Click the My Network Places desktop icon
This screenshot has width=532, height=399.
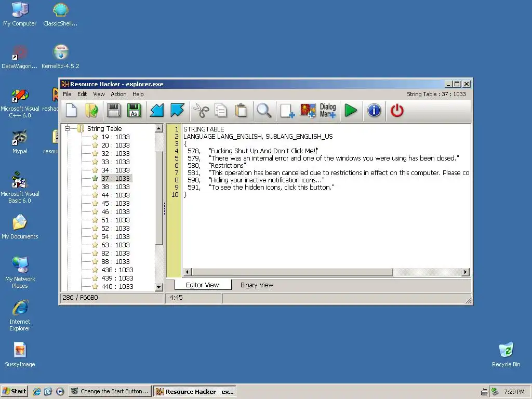(20, 272)
